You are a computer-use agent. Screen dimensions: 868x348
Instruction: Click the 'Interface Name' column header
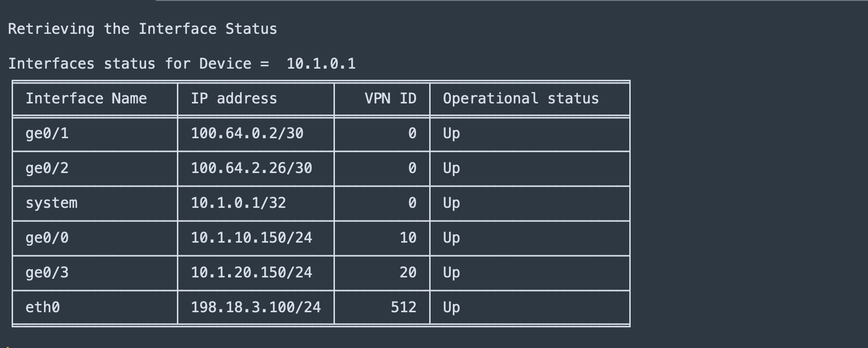point(86,99)
